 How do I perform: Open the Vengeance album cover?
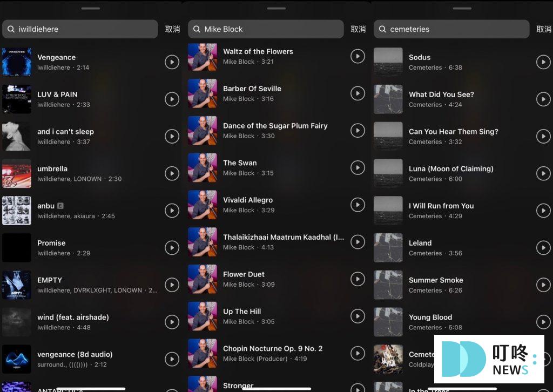pyautogui.click(x=17, y=62)
